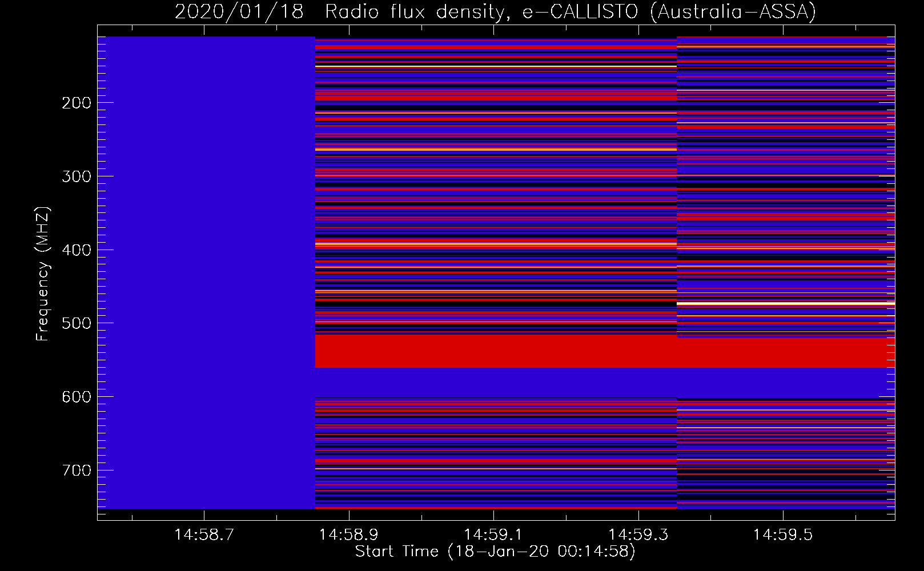The width and height of the screenshot is (924, 571).
Task: Click the 300 frequency tick label
Action: pyautogui.click(x=77, y=176)
